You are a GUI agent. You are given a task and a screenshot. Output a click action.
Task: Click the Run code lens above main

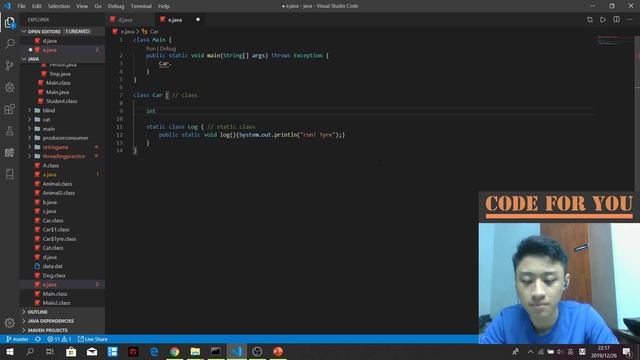(151, 48)
